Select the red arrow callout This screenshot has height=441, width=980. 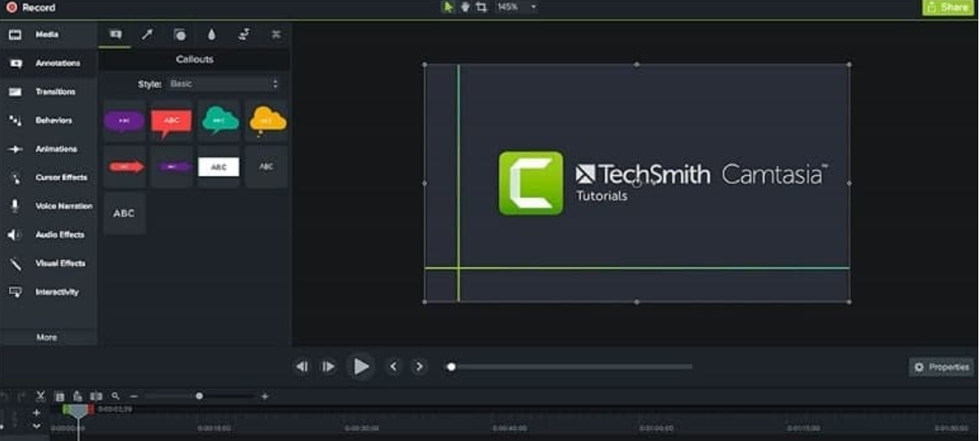tap(126, 167)
